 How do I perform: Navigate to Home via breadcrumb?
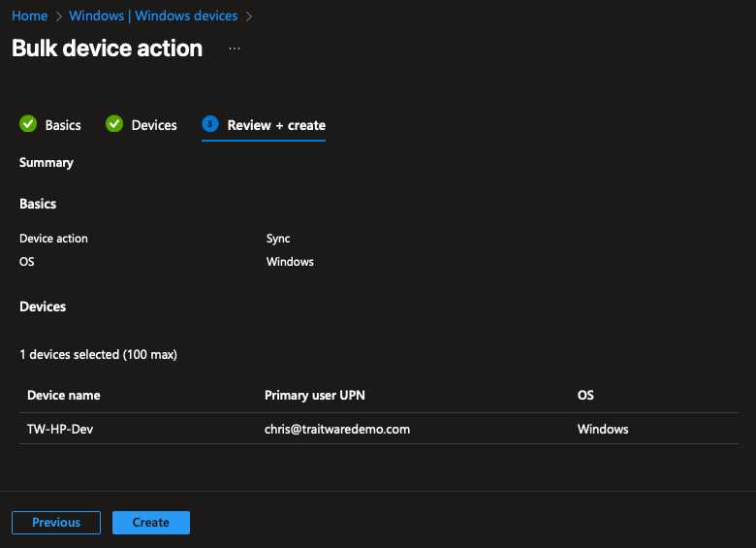click(x=30, y=16)
